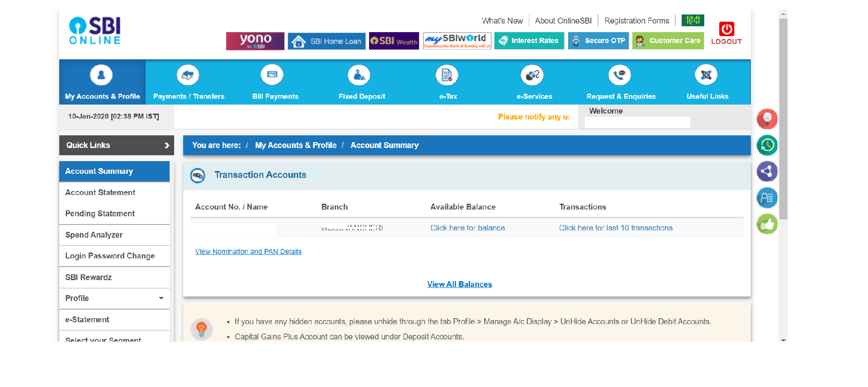The height and width of the screenshot is (387, 868).
Task: Click the red Logout power icon
Action: coord(726,29)
